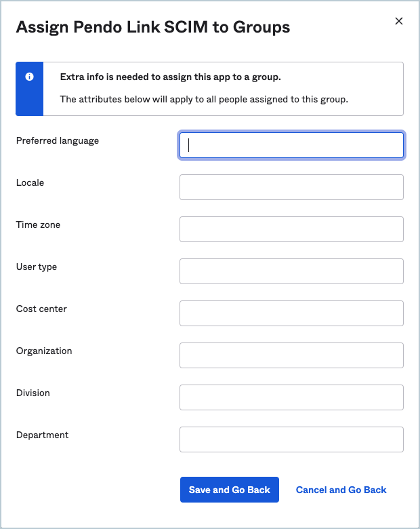Click the Locale field label
The width and height of the screenshot is (420, 529).
[30, 183]
